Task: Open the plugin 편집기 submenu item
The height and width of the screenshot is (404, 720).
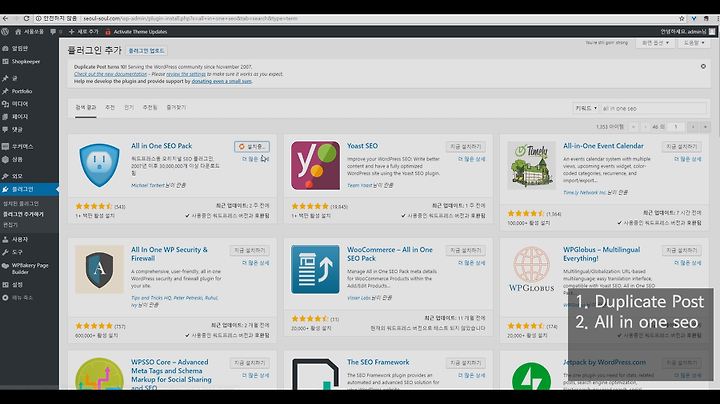Action: click(x=10, y=225)
